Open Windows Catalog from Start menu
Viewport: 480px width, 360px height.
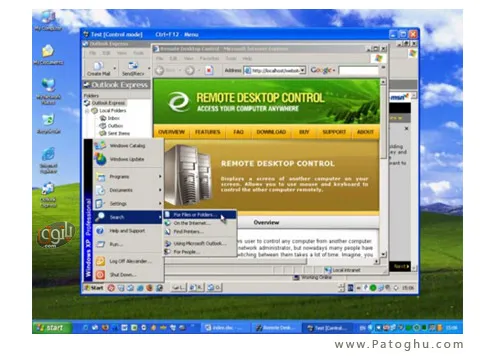pos(128,146)
